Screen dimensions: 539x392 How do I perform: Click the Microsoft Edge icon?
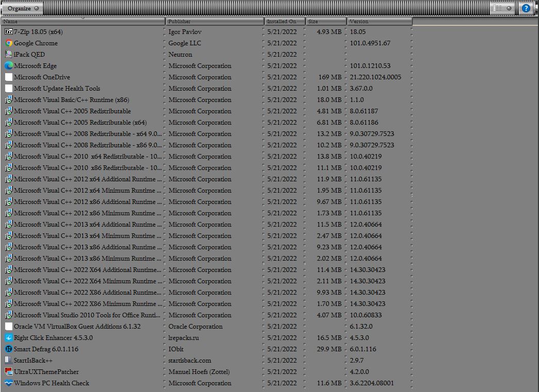coord(9,65)
